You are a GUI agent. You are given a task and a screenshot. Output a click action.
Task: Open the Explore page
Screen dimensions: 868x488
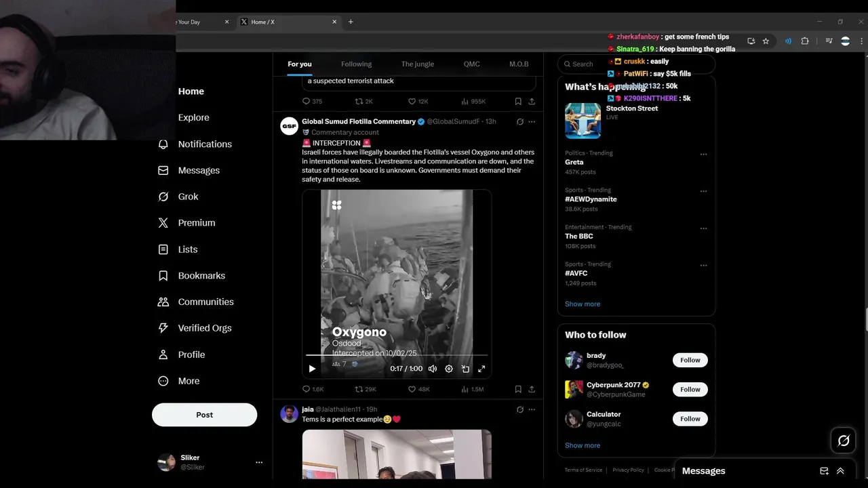193,117
